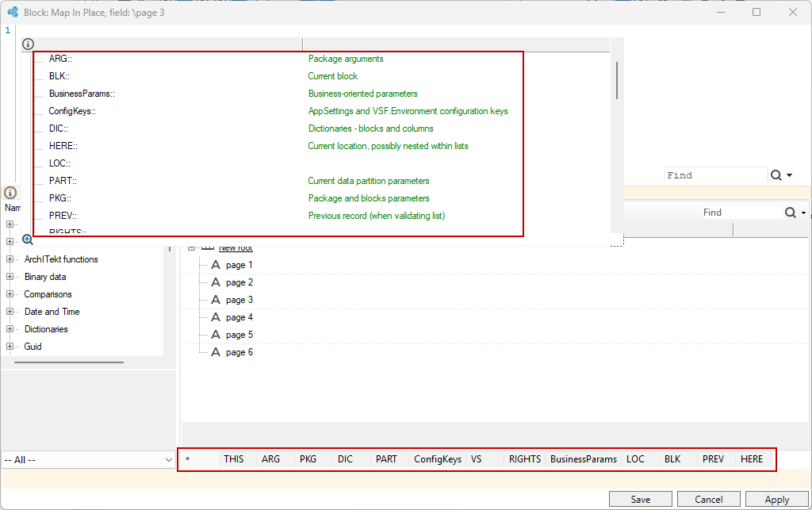812x510 pixels.
Task: Click the application icon in the title bar
Action: click(x=13, y=12)
